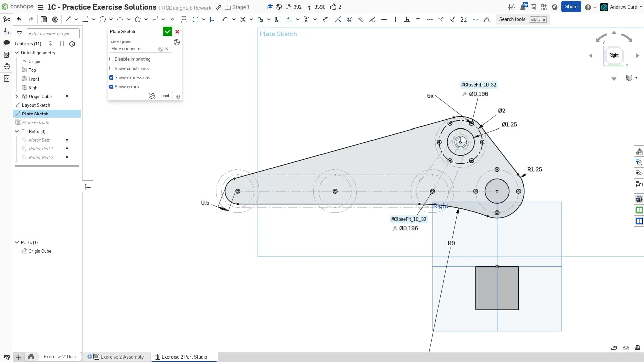Click the Share button
This screenshot has height=362, width=644.
571,7
